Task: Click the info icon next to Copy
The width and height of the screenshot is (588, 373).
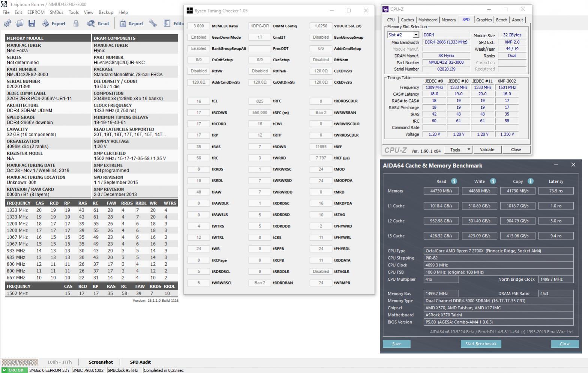Action: [x=531, y=181]
